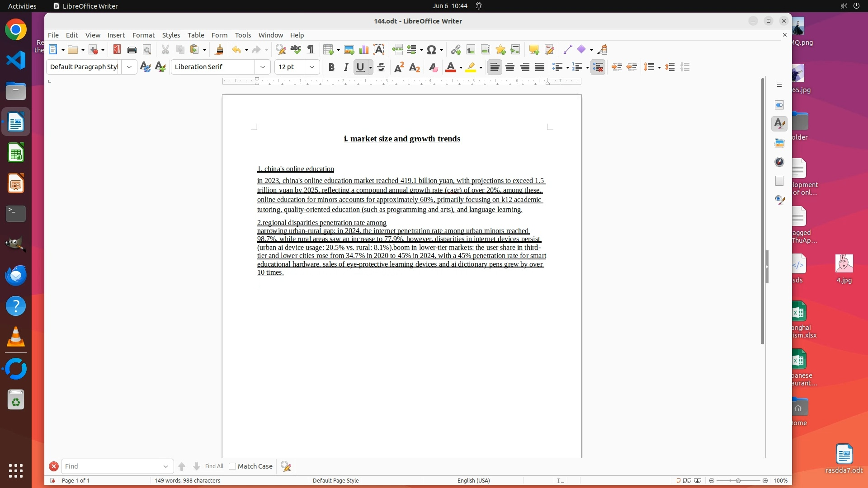Open the Gallery sidebar panel
The image size is (868, 488).
click(x=779, y=143)
